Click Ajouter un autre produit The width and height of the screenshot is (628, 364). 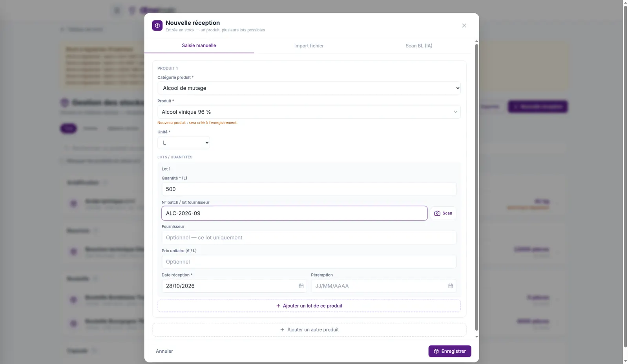309,330
